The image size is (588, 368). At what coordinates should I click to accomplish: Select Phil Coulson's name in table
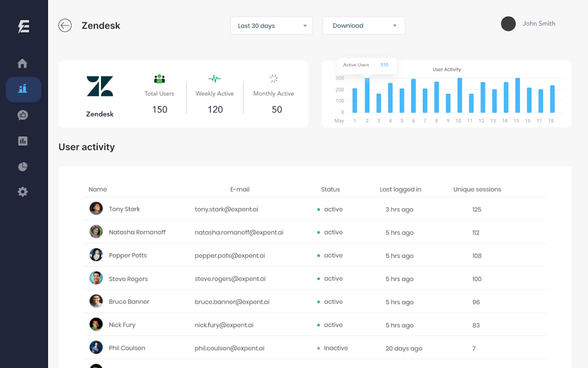[127, 348]
